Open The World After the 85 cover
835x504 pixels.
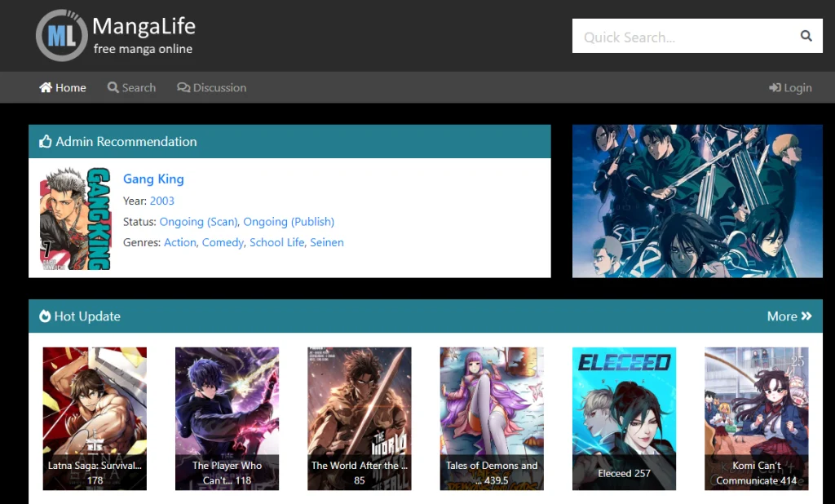360,418
